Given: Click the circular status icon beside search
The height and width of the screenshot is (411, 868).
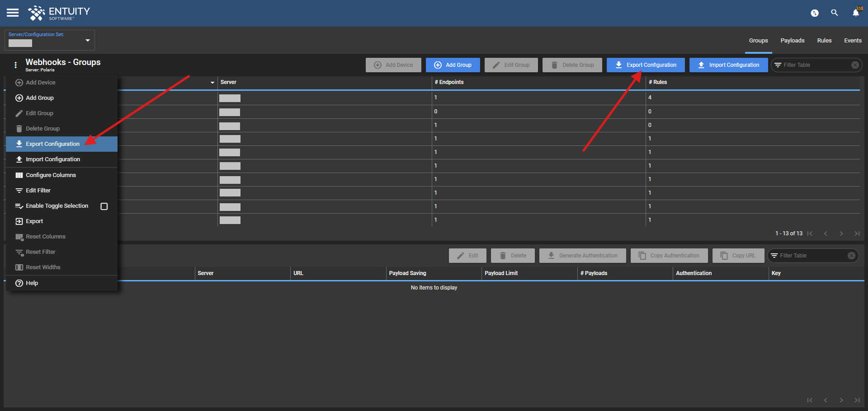Looking at the screenshot, I should click(815, 13).
